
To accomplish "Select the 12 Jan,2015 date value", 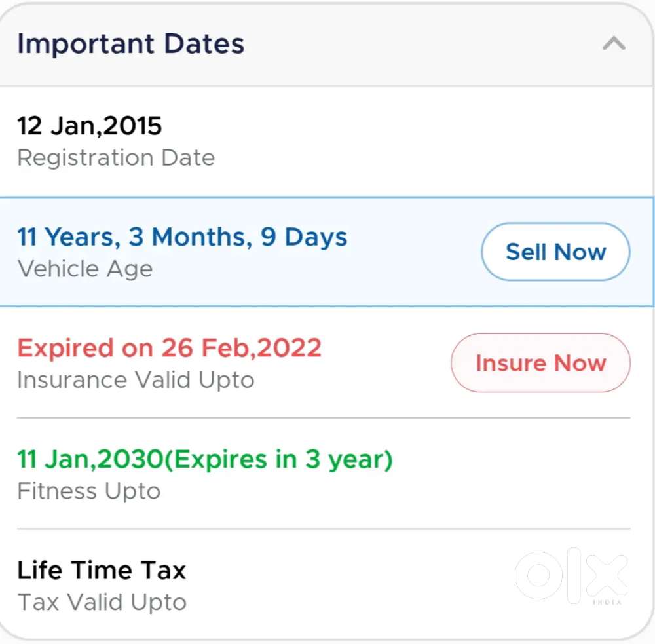I will tap(89, 125).
